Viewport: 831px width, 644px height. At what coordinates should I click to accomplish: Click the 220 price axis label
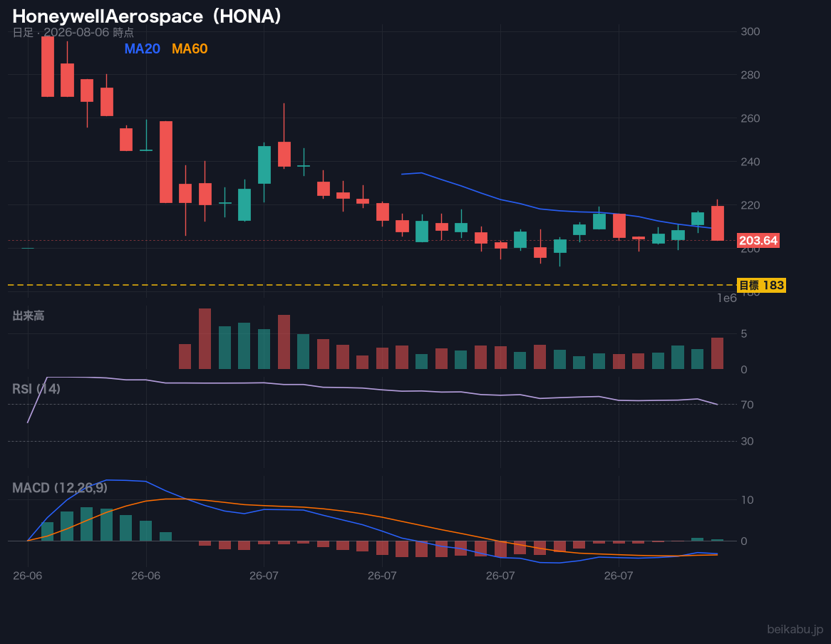pyautogui.click(x=750, y=205)
